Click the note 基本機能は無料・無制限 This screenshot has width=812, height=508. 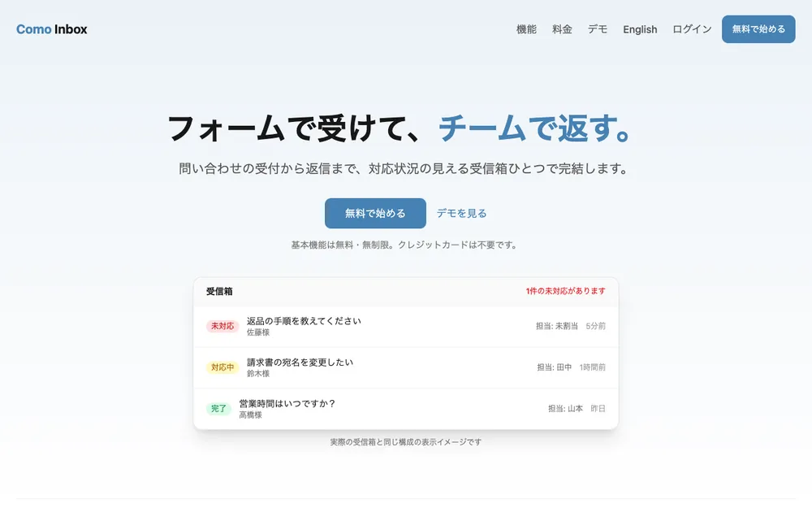(x=404, y=245)
